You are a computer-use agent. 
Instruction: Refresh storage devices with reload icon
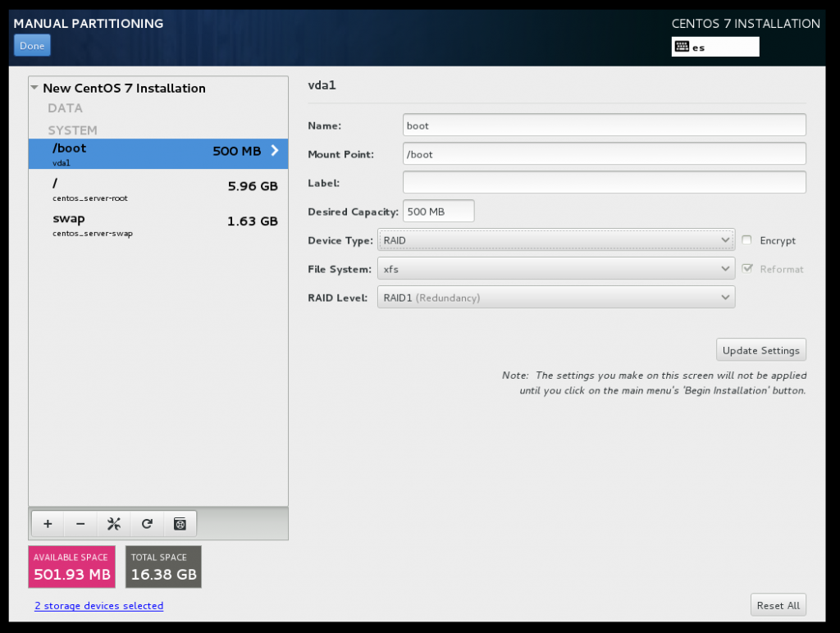point(146,523)
